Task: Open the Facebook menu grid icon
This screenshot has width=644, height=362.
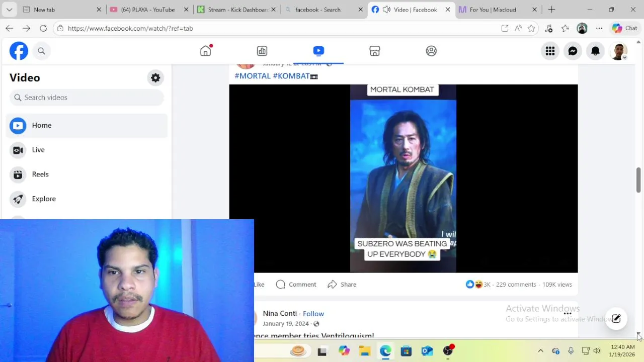Action: click(x=550, y=51)
